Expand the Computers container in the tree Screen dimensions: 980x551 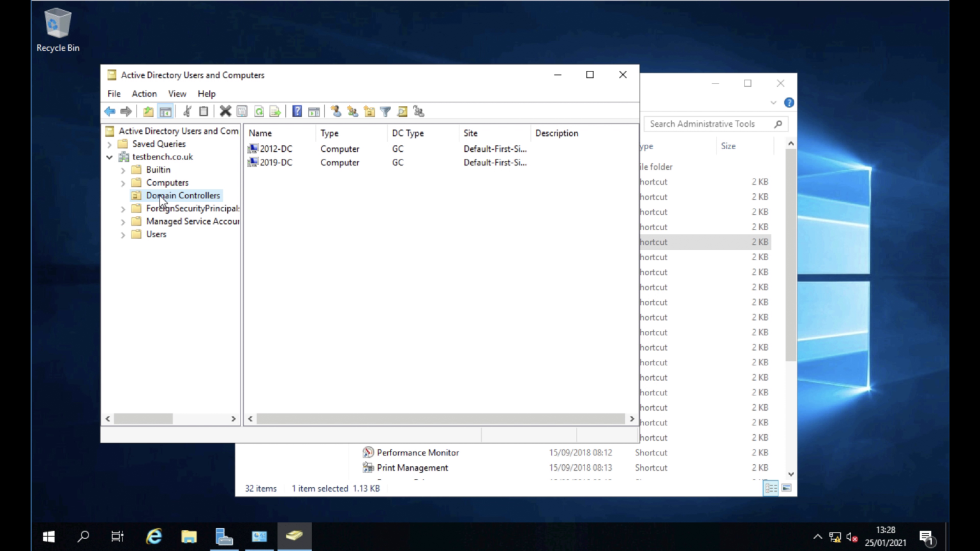122,182
